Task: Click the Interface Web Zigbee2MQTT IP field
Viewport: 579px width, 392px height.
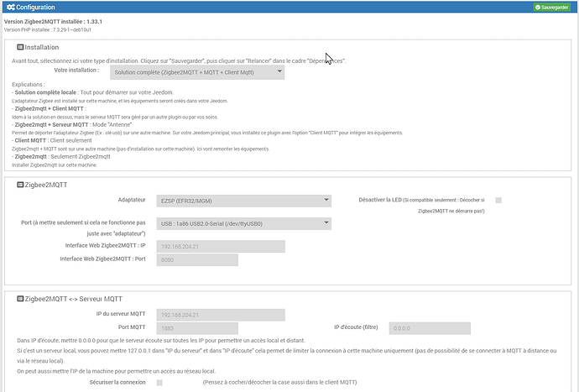Action: coord(221,247)
